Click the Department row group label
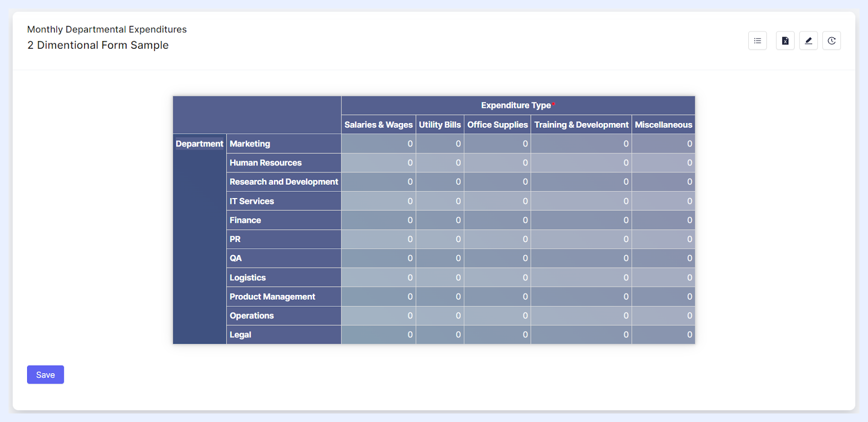The height and width of the screenshot is (422, 868). pos(199,144)
